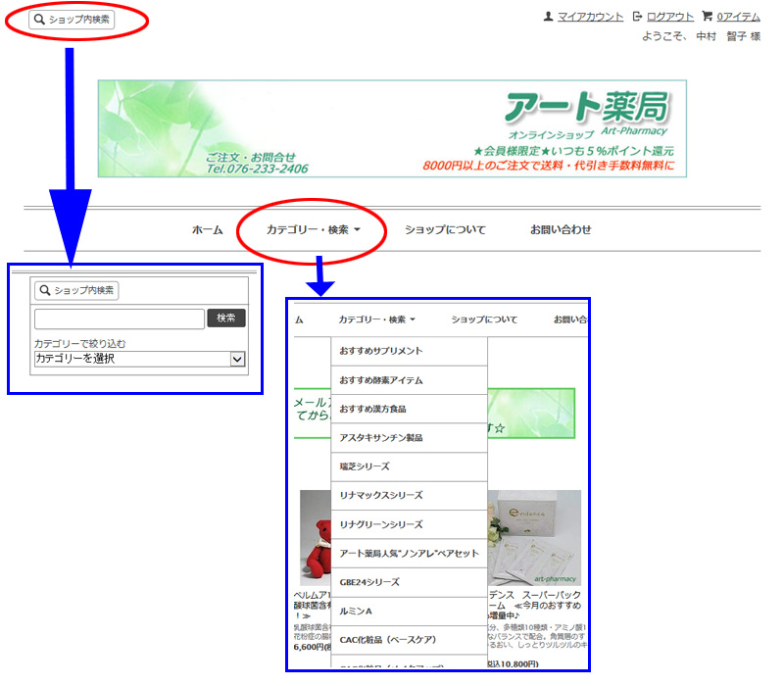The height and width of the screenshot is (686, 784).
Task: Click the person icon beside マイアカウント
Action: (548, 17)
